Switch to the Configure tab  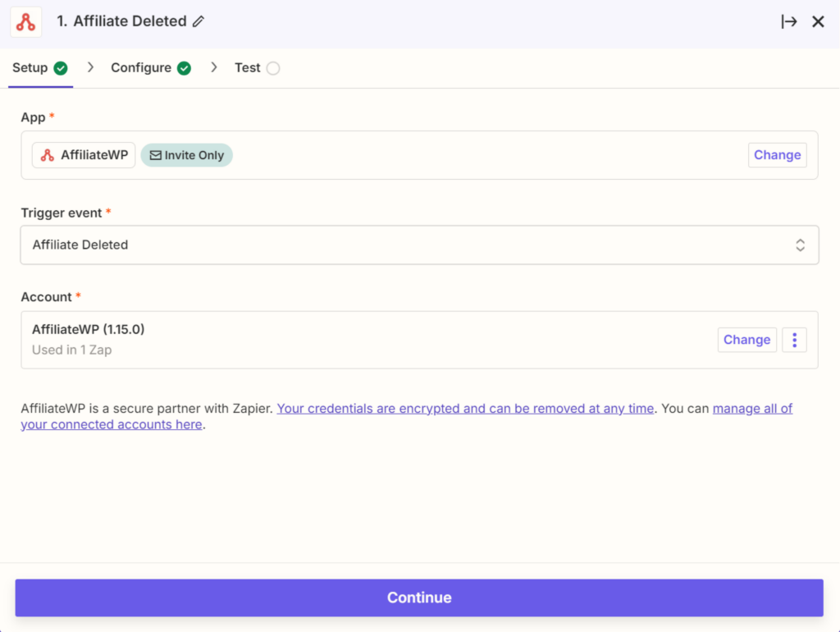151,68
